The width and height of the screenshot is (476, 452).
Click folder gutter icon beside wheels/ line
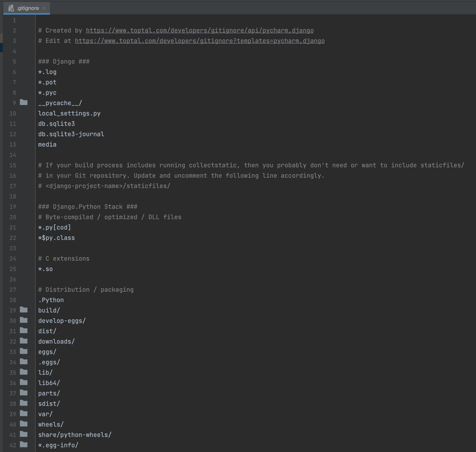[x=24, y=424]
